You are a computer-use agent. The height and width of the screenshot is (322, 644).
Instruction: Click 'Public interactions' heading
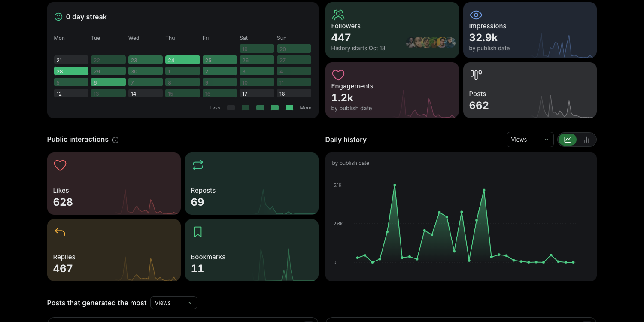pos(78,139)
